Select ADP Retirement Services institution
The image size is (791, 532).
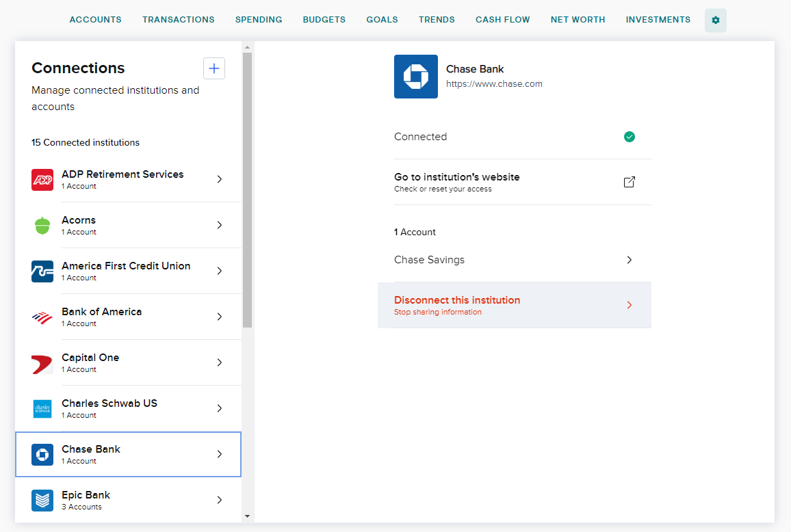128,180
